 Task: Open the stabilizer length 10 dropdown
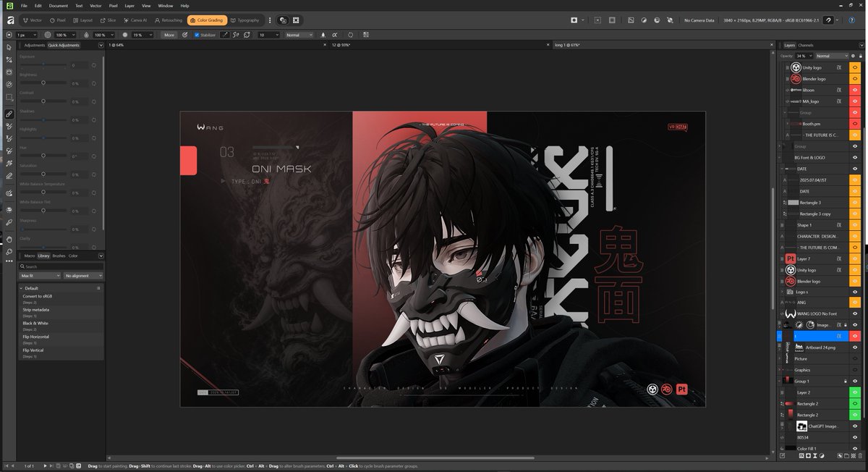(269, 35)
